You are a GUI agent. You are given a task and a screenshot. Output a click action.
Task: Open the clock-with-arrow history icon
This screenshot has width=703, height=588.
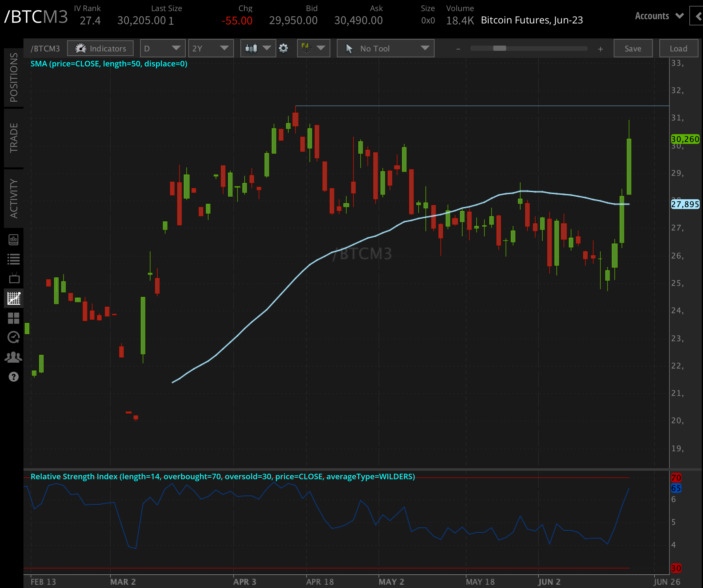(x=13, y=337)
